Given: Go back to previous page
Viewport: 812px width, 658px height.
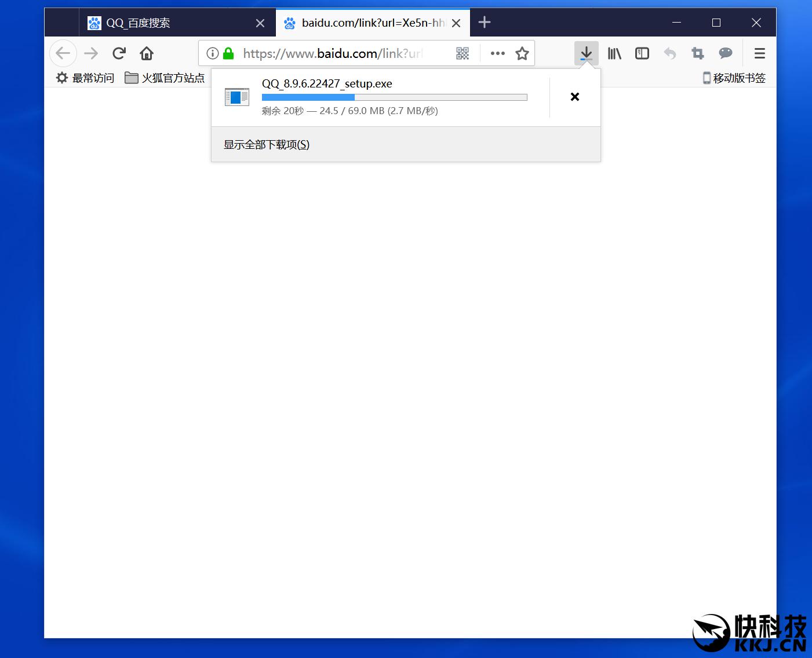Looking at the screenshot, I should point(63,53).
